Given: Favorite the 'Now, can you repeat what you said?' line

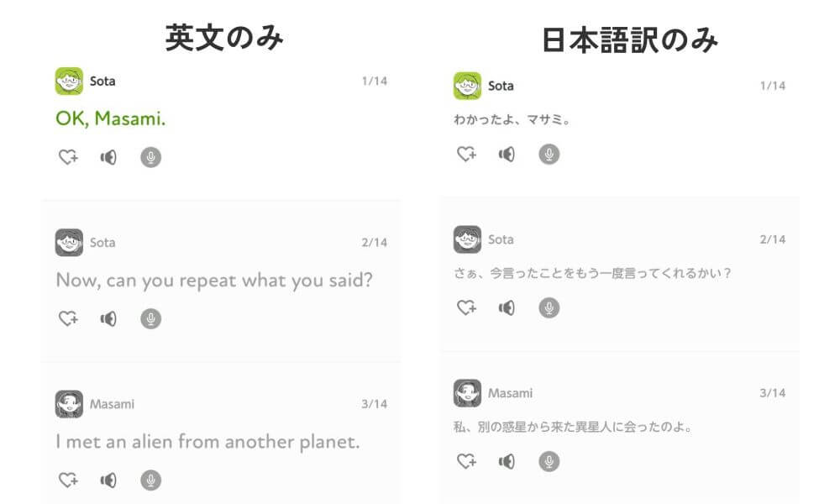Looking at the screenshot, I should pyautogui.click(x=67, y=318).
